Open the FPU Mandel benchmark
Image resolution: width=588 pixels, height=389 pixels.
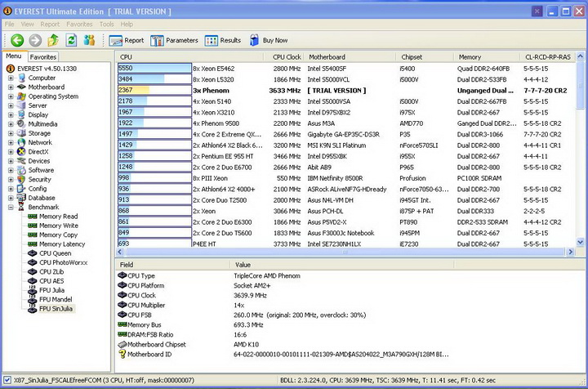coord(56,299)
